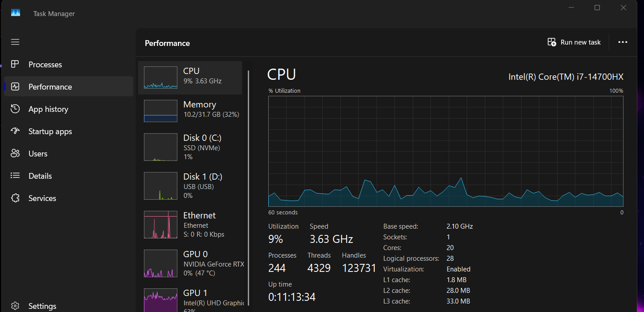
Task: Click the Run new task button
Action: (x=574, y=42)
